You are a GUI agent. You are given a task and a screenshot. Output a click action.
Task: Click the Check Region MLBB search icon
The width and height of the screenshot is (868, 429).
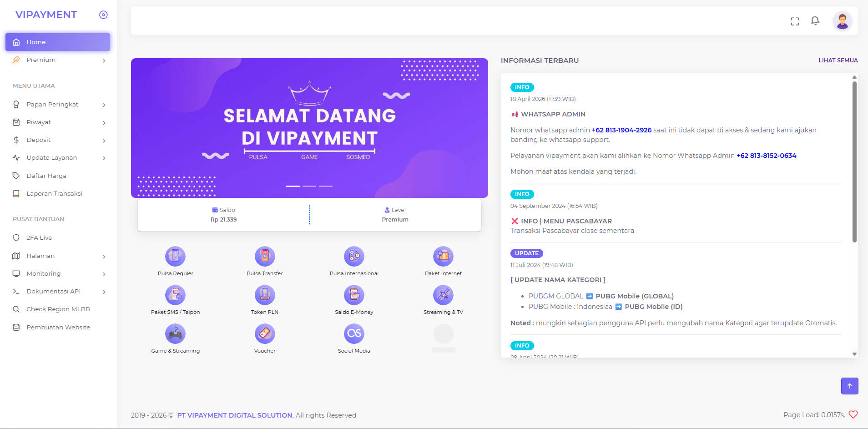(16, 309)
